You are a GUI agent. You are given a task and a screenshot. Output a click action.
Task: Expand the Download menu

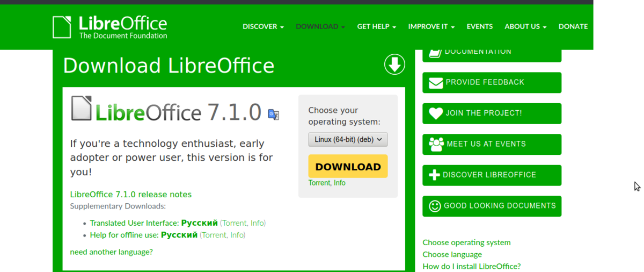click(x=320, y=26)
